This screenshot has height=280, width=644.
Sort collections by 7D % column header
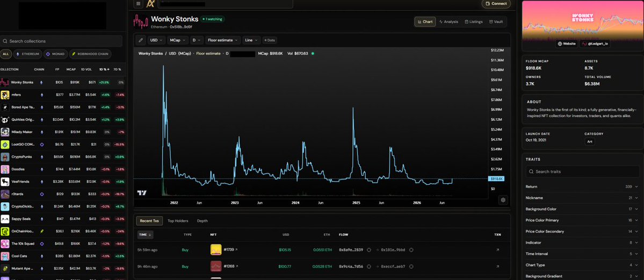117,69
